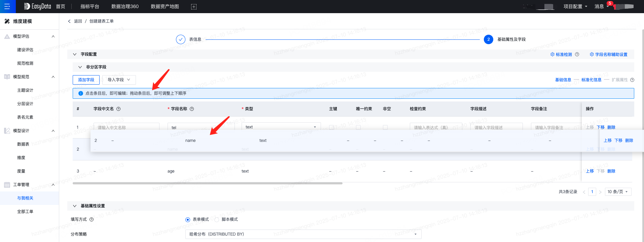Open the 10 条/页 page size dropdown
Viewport: 644px width, 242px height.
click(x=618, y=192)
